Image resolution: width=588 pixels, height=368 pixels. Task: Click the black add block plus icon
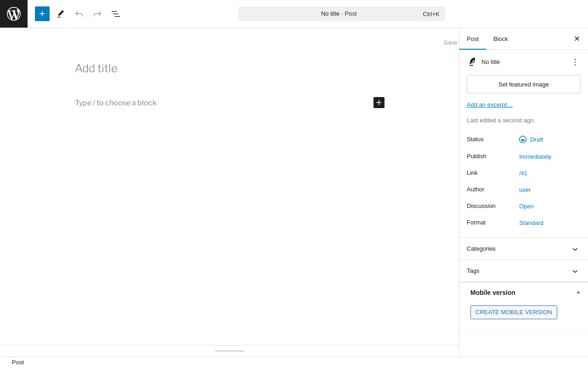click(x=379, y=103)
